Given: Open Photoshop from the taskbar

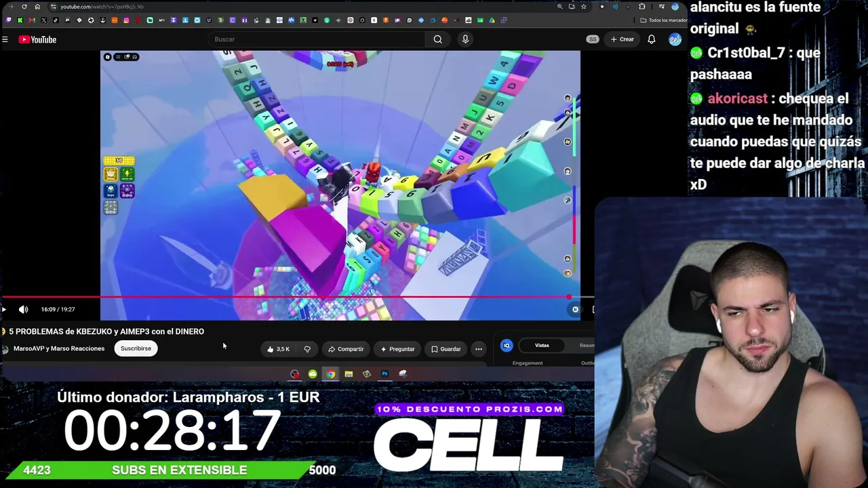Looking at the screenshot, I should click(x=384, y=374).
